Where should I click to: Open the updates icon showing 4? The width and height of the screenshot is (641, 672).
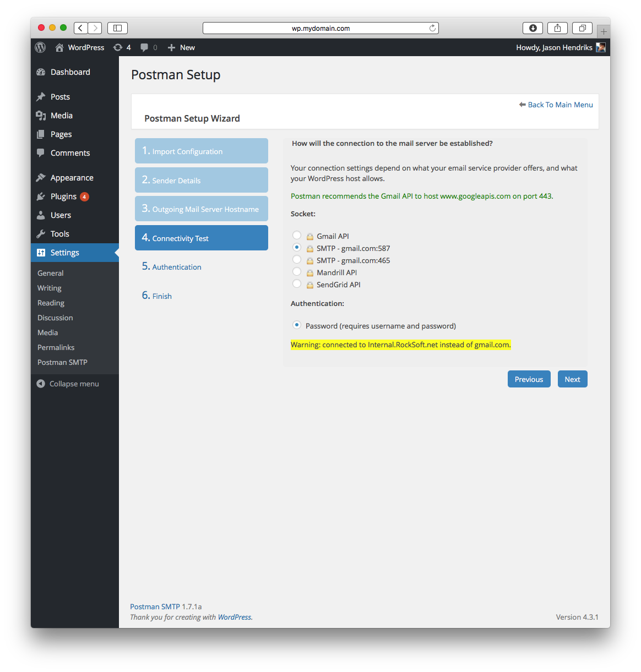coord(118,47)
